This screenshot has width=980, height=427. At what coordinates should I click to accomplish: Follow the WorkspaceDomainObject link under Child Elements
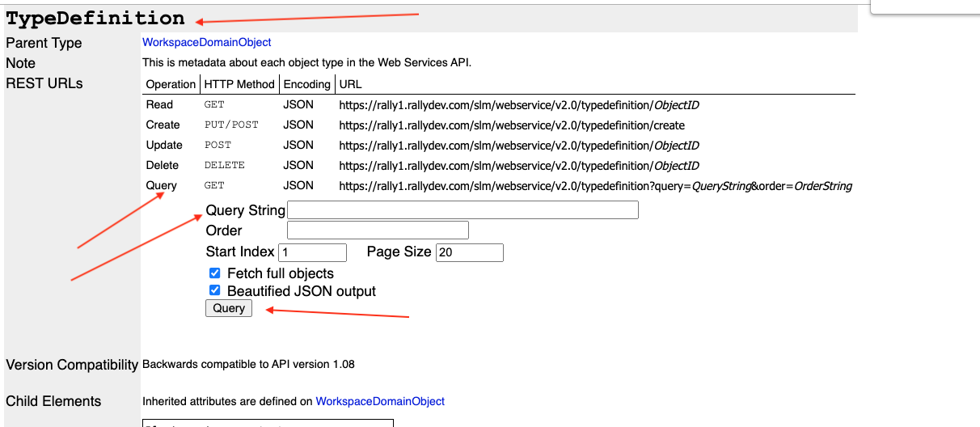click(380, 401)
